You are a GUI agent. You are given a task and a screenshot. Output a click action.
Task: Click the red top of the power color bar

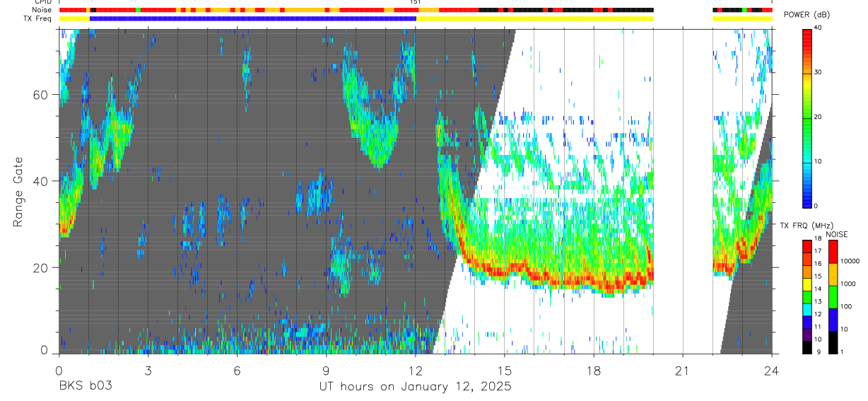(x=807, y=34)
